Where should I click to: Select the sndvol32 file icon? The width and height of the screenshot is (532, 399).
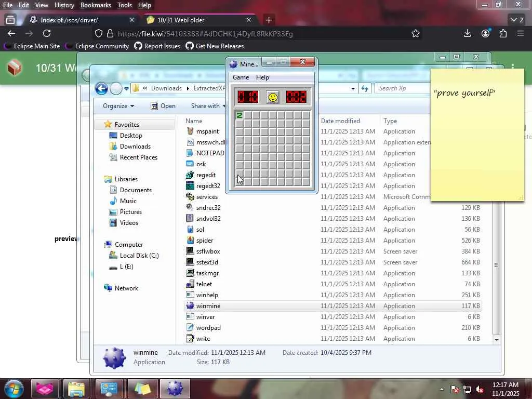pyautogui.click(x=190, y=219)
